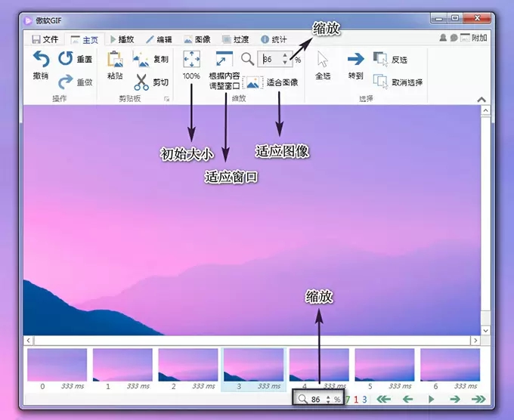
Task: Adjust the bottom status bar zoom stepper
Action: point(327,399)
